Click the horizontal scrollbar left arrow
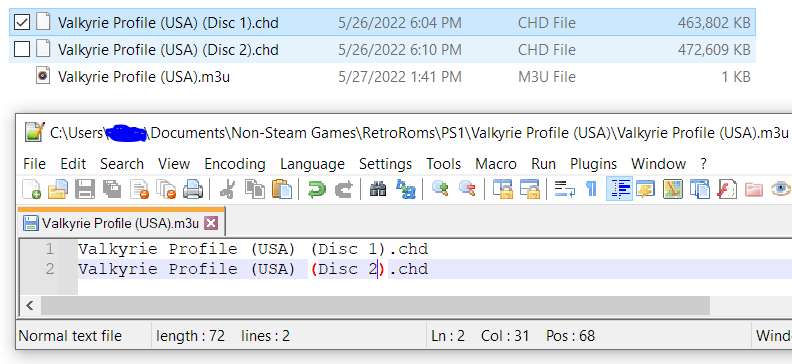Image resolution: width=792 pixels, height=364 pixels. tap(30, 305)
